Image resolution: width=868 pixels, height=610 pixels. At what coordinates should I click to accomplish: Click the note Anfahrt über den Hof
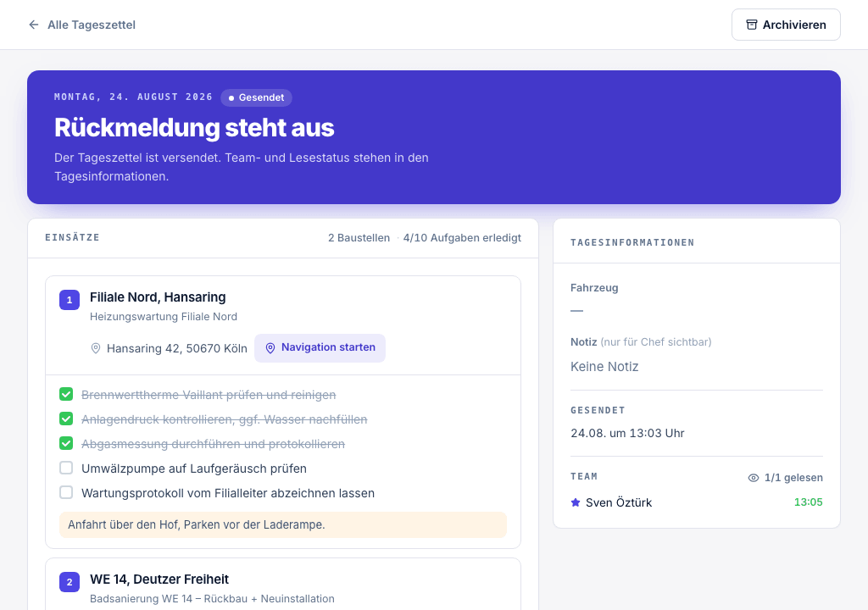(283, 524)
